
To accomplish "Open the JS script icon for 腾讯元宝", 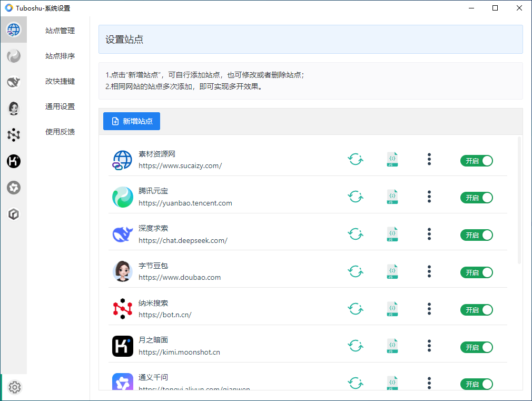I will tap(392, 197).
